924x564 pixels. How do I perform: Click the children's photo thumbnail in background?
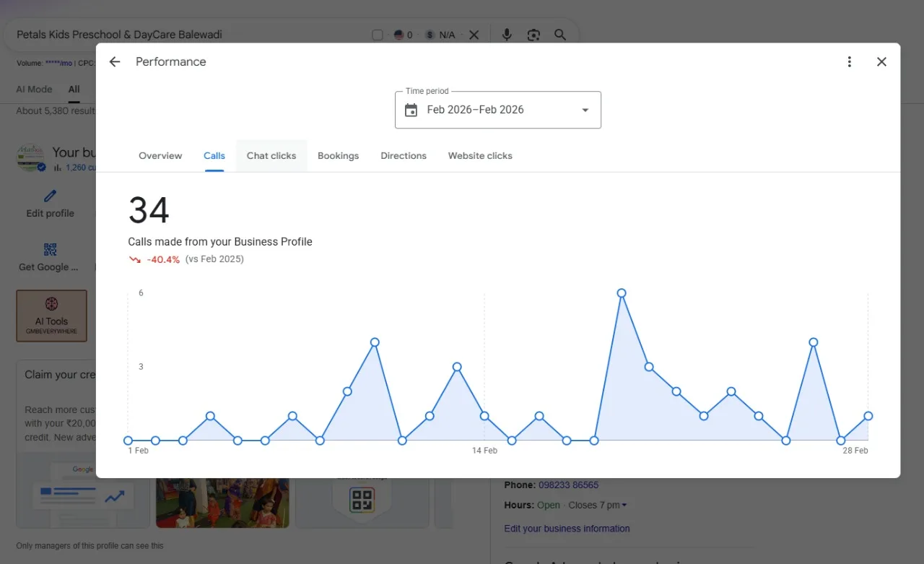222,503
